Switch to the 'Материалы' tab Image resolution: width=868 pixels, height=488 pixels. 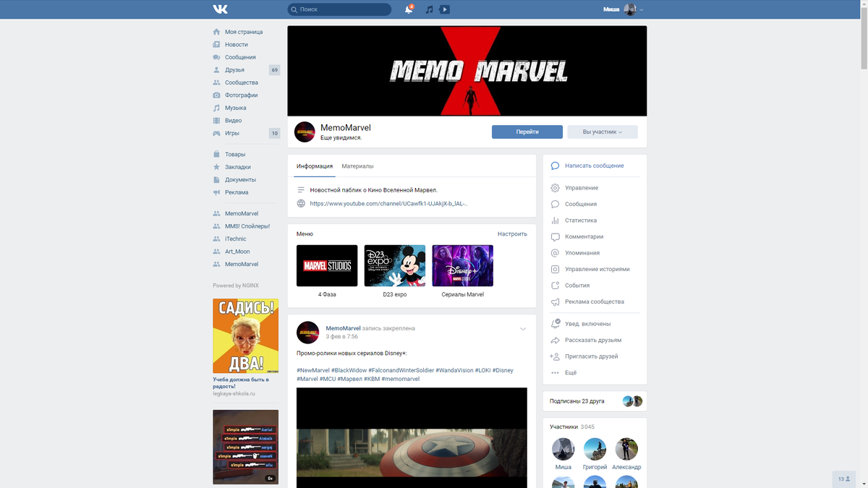tap(357, 166)
